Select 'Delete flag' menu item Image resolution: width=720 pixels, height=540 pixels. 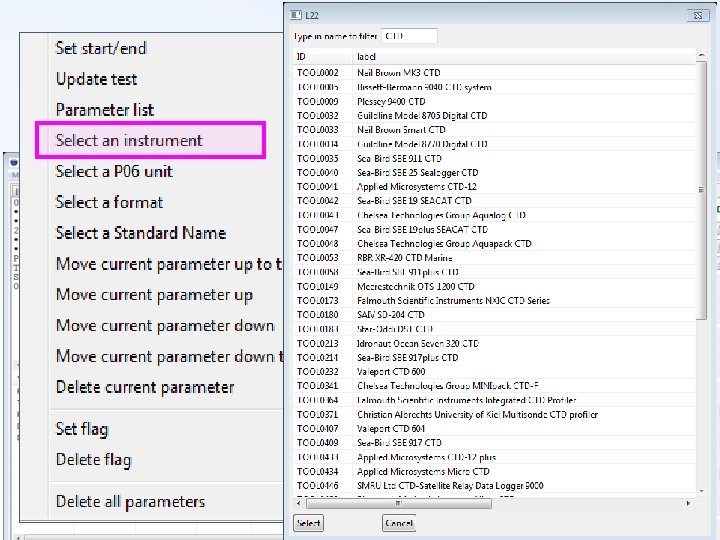pyautogui.click(x=93, y=460)
